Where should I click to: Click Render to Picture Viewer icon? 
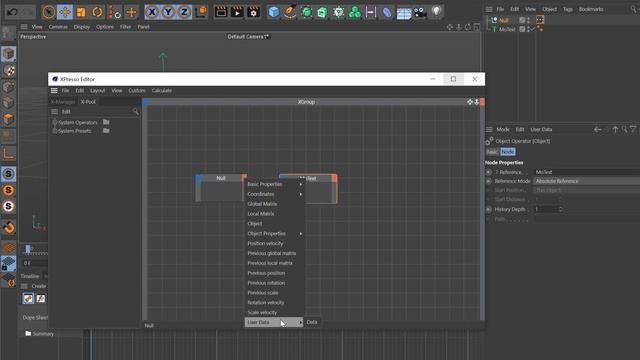tap(237, 12)
